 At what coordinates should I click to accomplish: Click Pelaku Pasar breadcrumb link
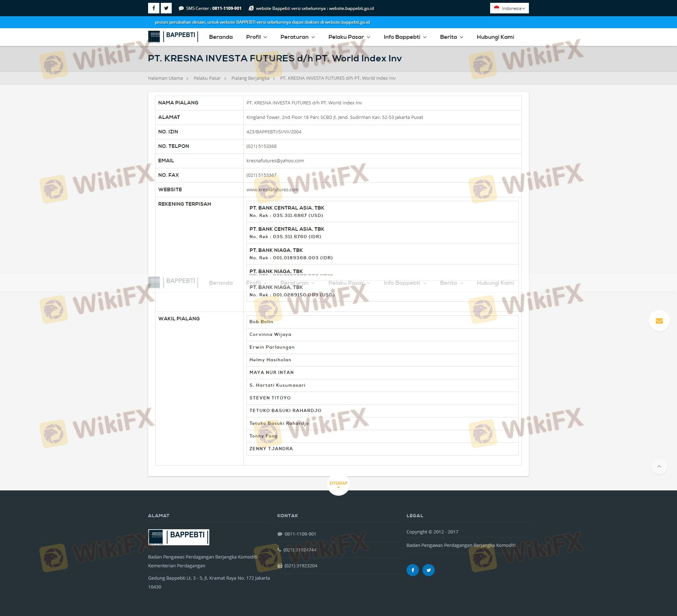pyautogui.click(x=207, y=78)
